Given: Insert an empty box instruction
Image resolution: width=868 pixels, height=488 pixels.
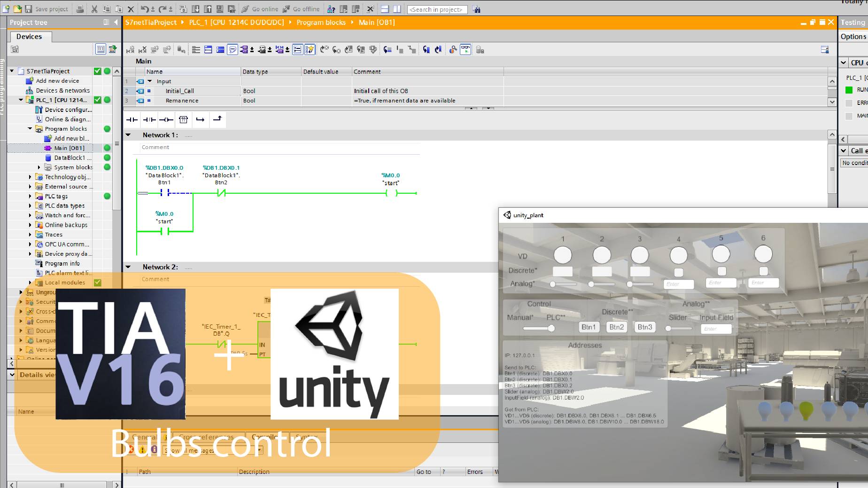Looking at the screenshot, I should point(184,119).
